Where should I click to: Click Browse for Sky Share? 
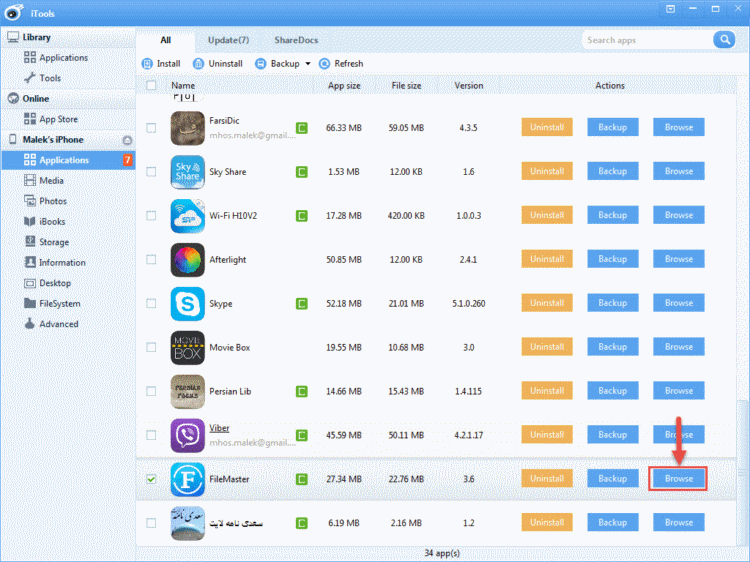678,171
